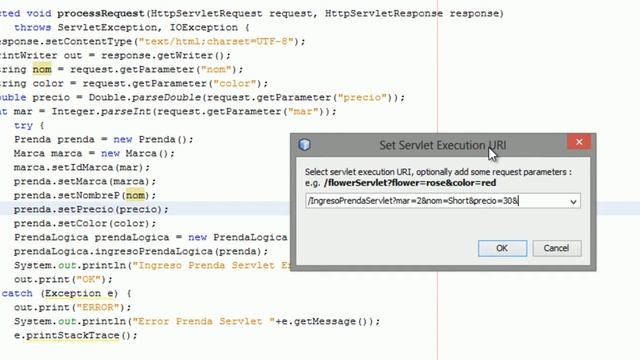Click the 'catch (Exception e) {' line
The width and height of the screenshot is (640, 360).
(67, 293)
